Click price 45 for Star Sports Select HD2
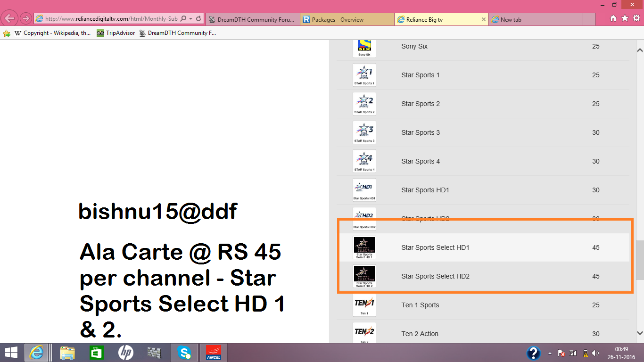 click(596, 276)
